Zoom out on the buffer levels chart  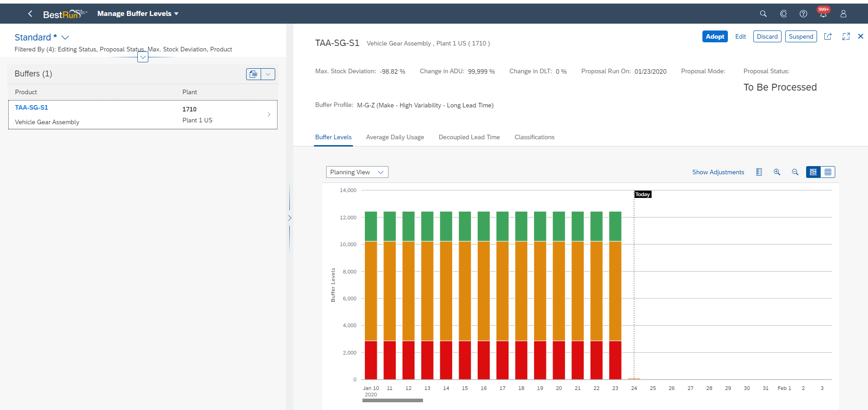pos(795,172)
